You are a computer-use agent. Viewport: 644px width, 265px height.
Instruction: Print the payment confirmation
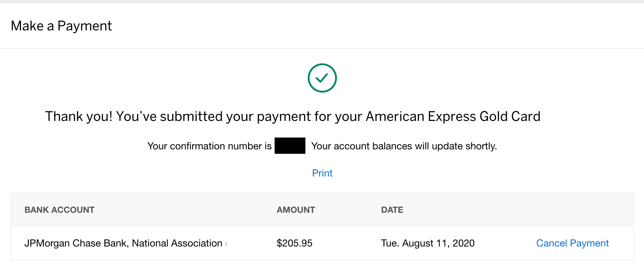(322, 173)
